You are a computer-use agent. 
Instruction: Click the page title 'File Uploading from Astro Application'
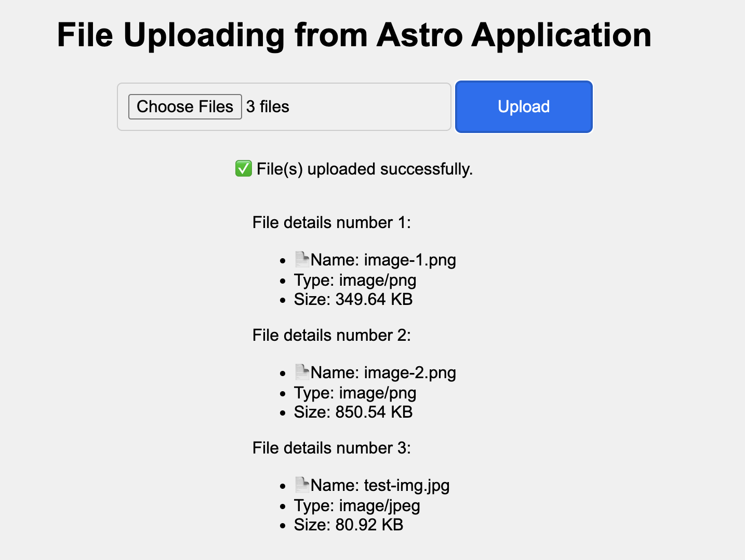tap(355, 35)
